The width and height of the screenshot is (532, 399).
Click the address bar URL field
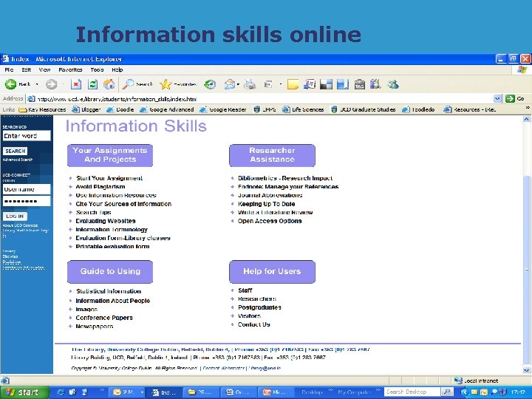[260, 99]
